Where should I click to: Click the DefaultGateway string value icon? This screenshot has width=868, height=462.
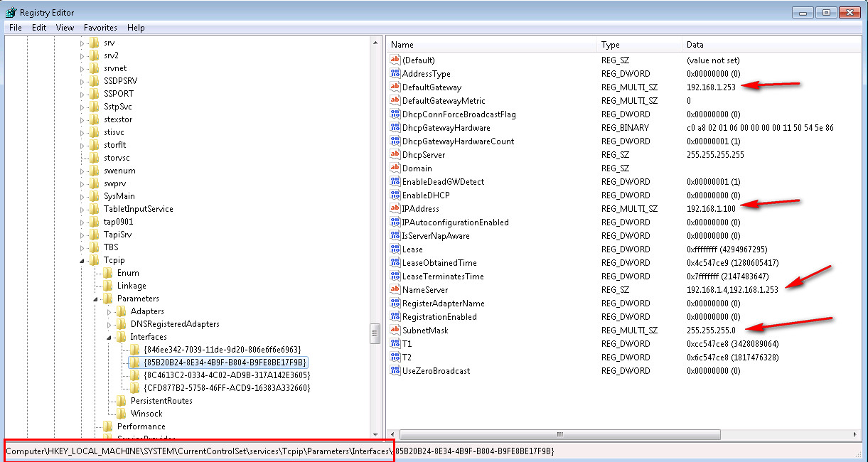click(x=395, y=87)
